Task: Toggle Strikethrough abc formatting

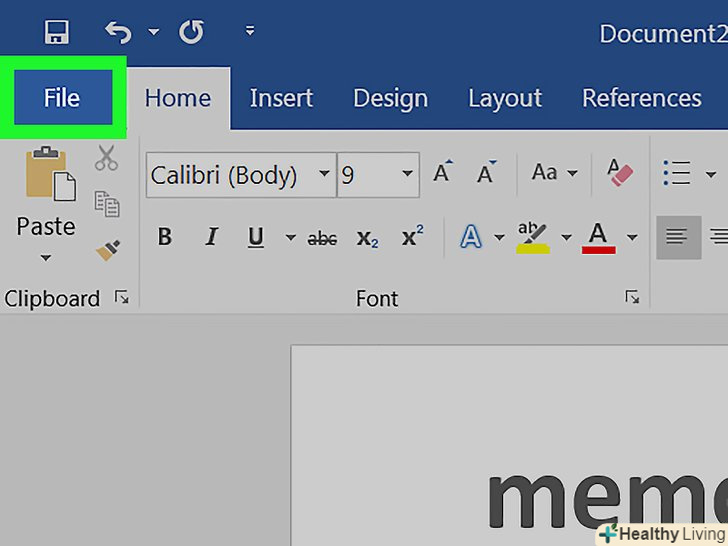Action: coord(322,238)
